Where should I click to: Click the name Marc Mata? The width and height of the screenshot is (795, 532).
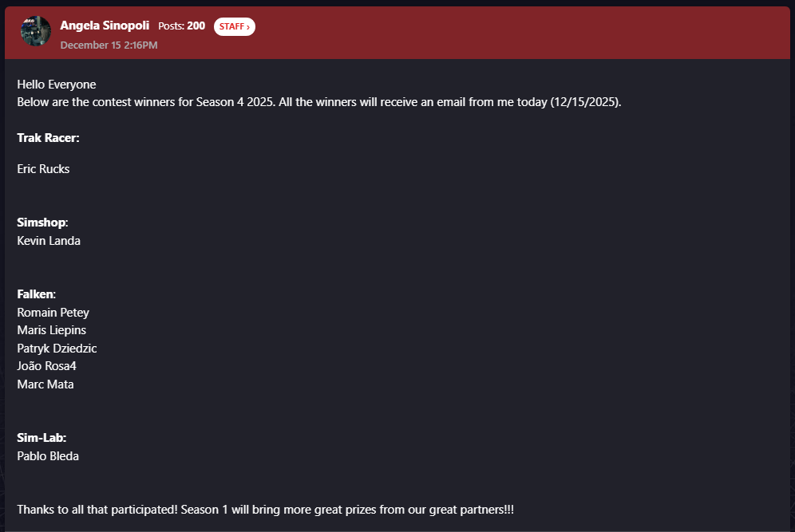[45, 384]
